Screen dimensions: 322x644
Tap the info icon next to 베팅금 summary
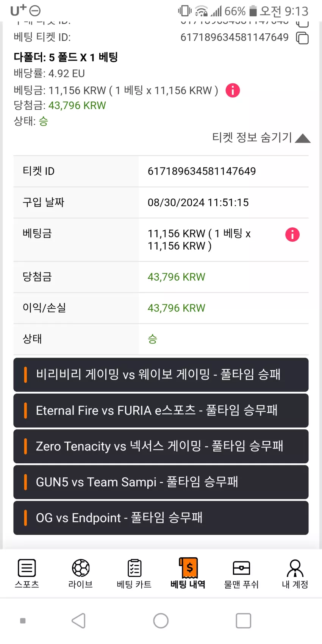[233, 91]
